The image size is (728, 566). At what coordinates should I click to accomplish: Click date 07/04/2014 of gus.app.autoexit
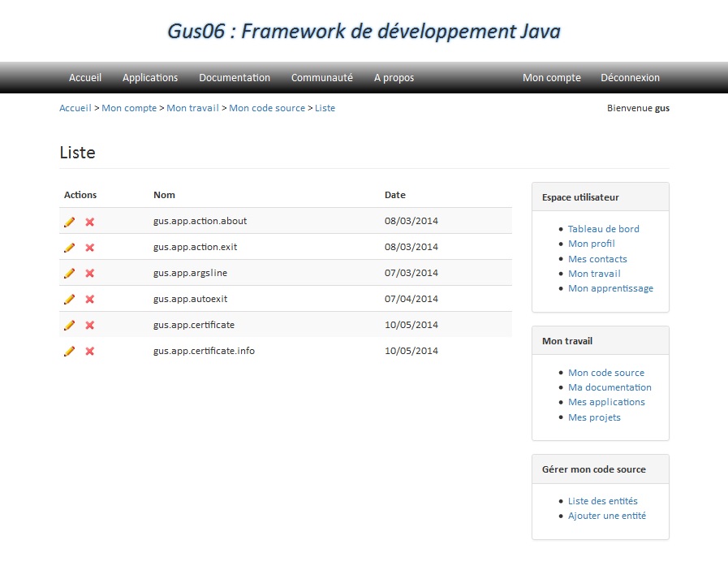(x=411, y=299)
